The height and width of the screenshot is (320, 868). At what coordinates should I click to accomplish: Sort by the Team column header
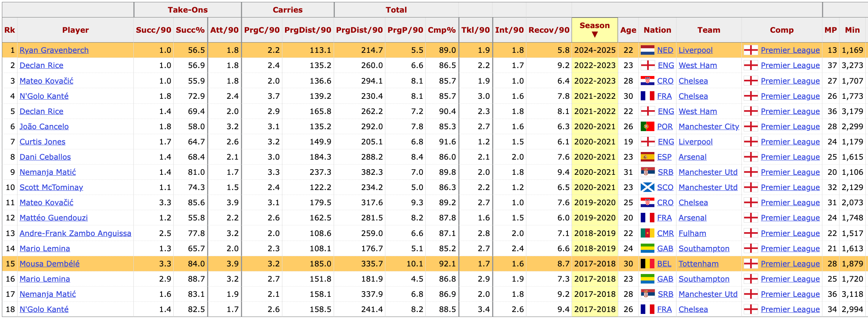click(x=709, y=30)
